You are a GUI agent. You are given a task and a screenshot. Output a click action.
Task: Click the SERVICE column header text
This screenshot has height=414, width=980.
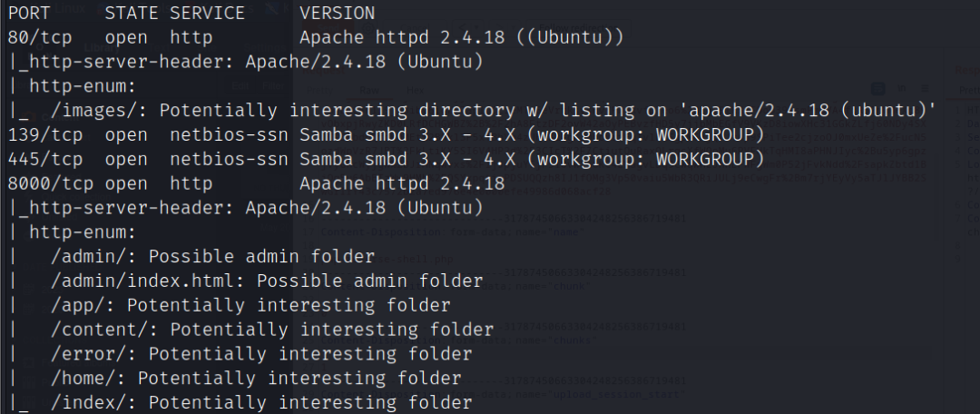coord(207,14)
